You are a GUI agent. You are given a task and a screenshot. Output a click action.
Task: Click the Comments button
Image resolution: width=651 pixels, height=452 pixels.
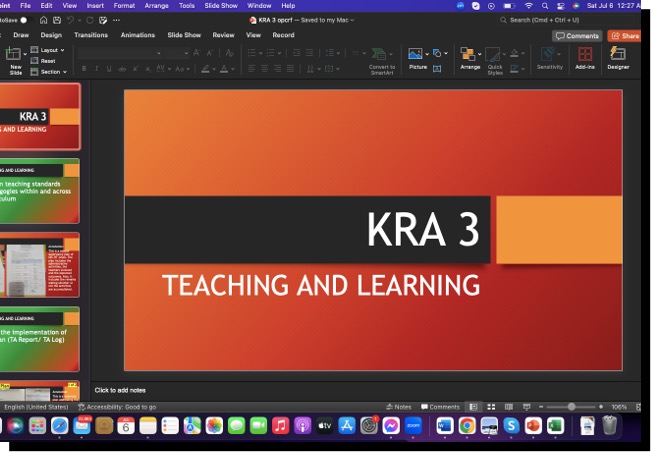[578, 35]
